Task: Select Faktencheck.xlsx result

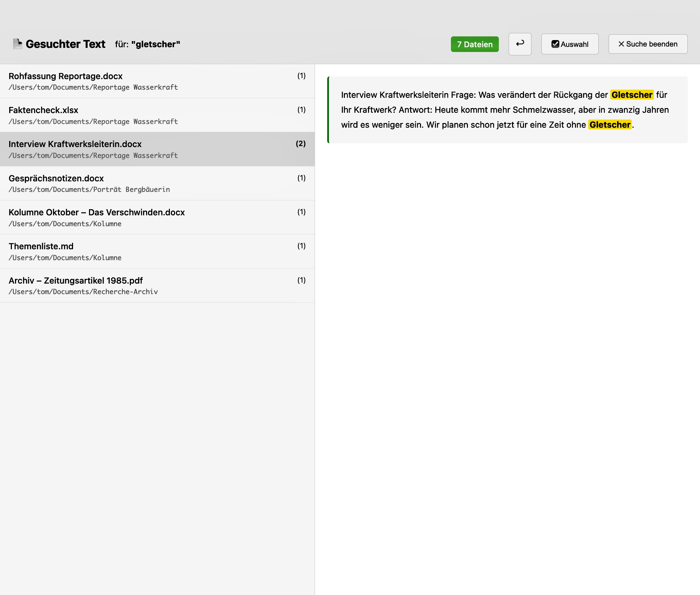Action: click(157, 115)
